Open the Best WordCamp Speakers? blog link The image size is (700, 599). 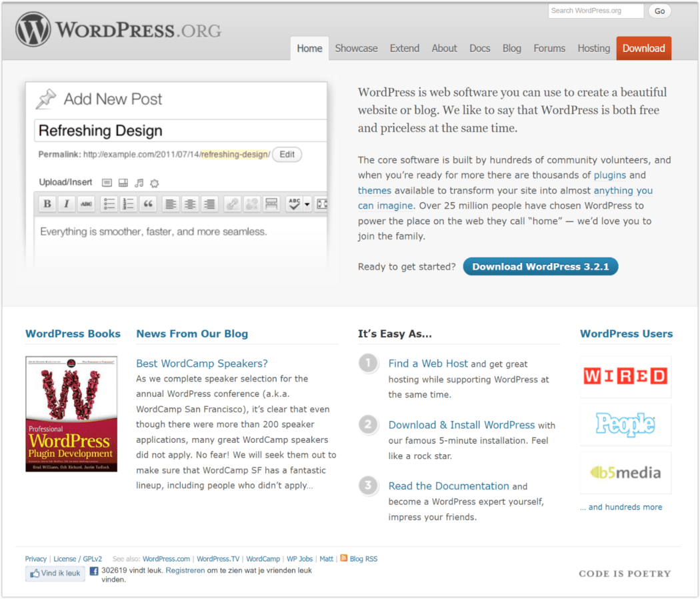point(202,364)
